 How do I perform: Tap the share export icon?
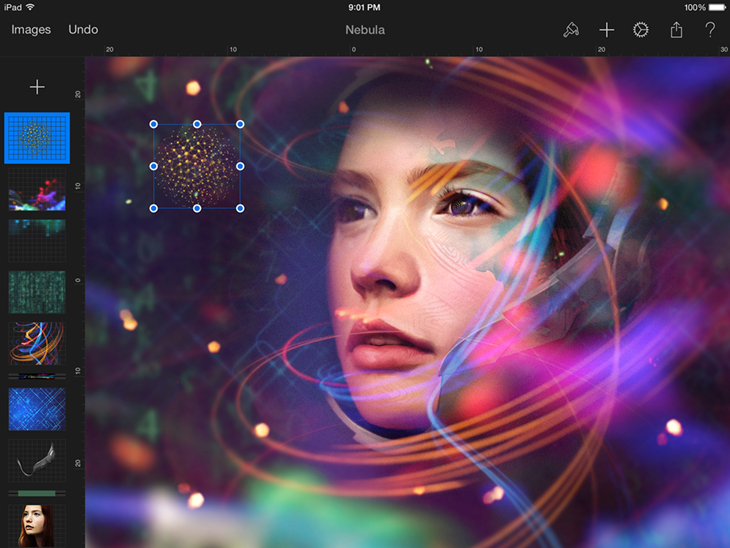point(676,30)
